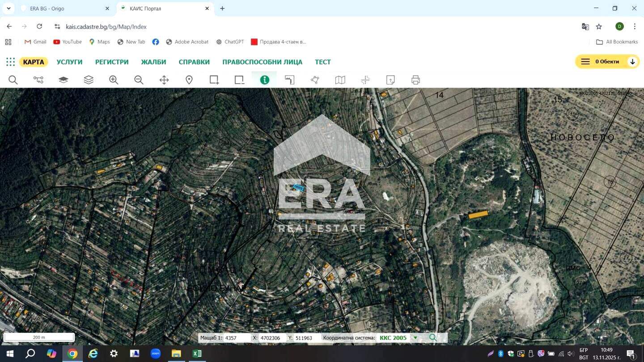Select the ruler measurement tool

point(290,80)
